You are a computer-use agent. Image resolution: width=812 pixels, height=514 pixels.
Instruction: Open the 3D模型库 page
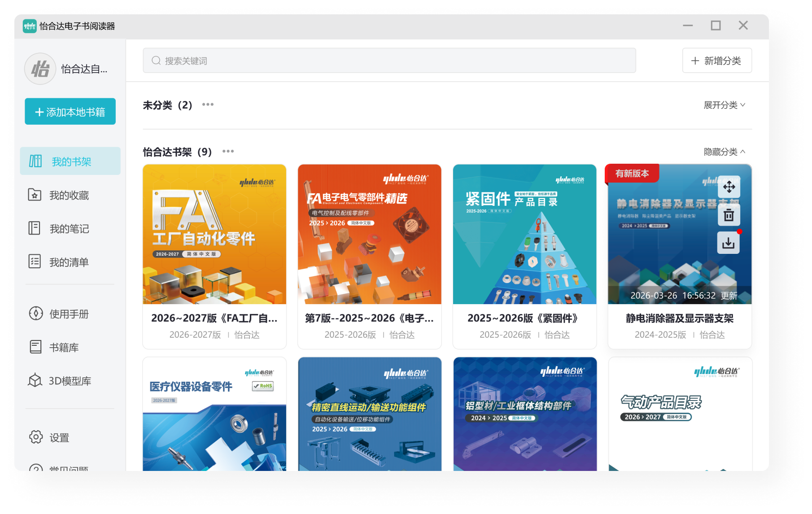click(70, 380)
